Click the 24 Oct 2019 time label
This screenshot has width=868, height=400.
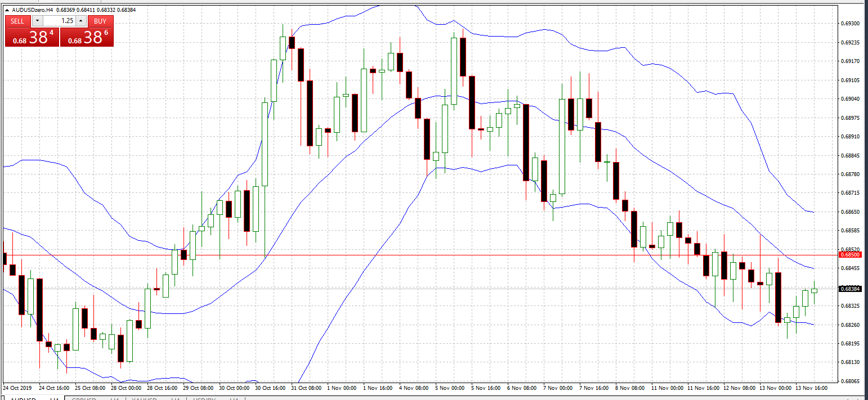(x=17, y=388)
